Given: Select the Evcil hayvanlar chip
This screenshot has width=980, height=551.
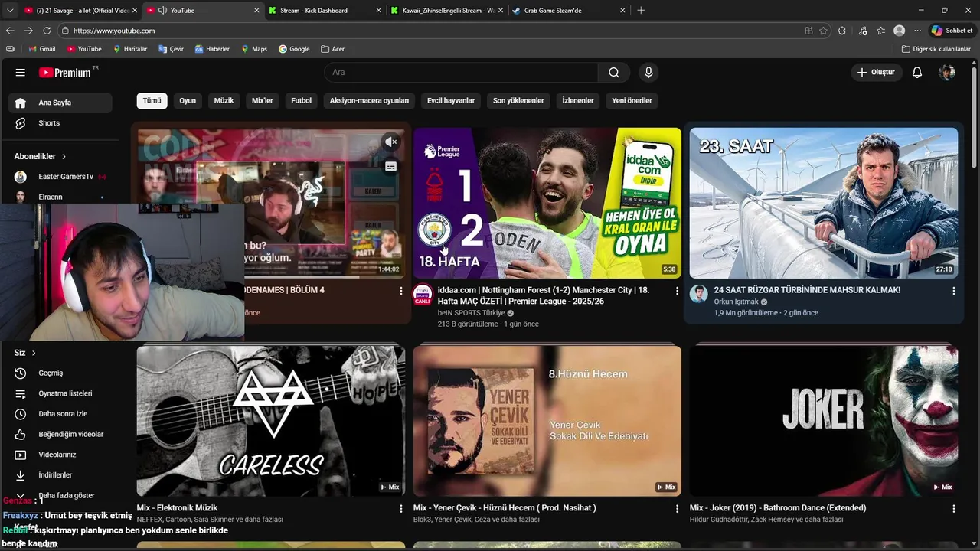Looking at the screenshot, I should [x=451, y=100].
